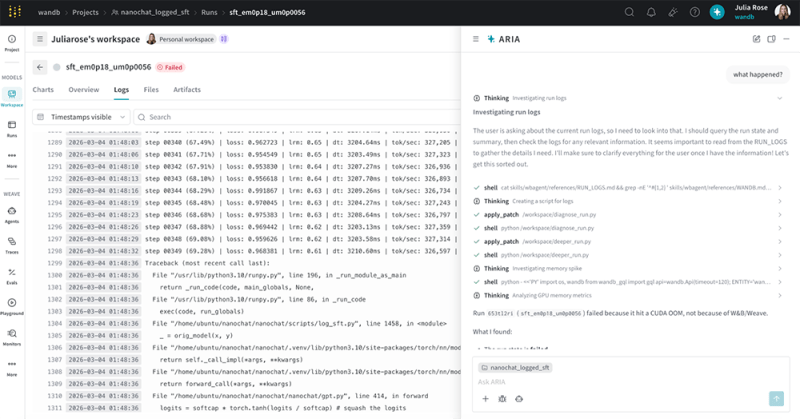Click the '653tl2ri' run ID in ARIA's answer
The height and width of the screenshot is (419, 800).
501,313
